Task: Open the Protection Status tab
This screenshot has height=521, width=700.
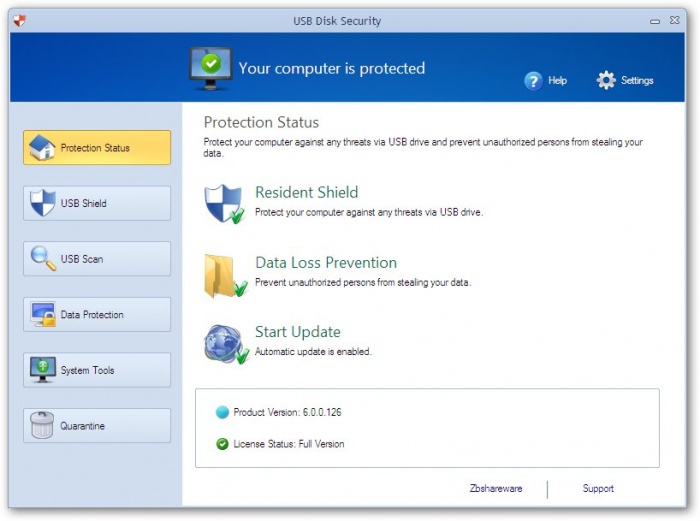Action: (x=97, y=148)
